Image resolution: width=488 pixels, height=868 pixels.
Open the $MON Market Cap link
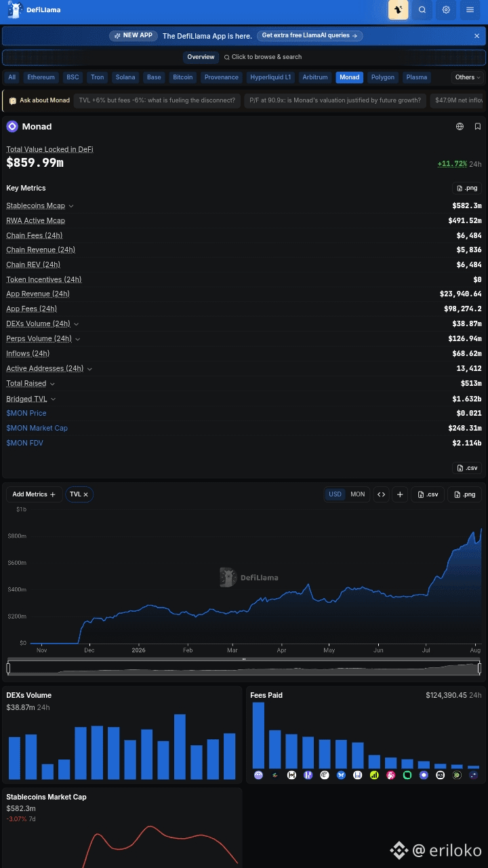point(37,428)
